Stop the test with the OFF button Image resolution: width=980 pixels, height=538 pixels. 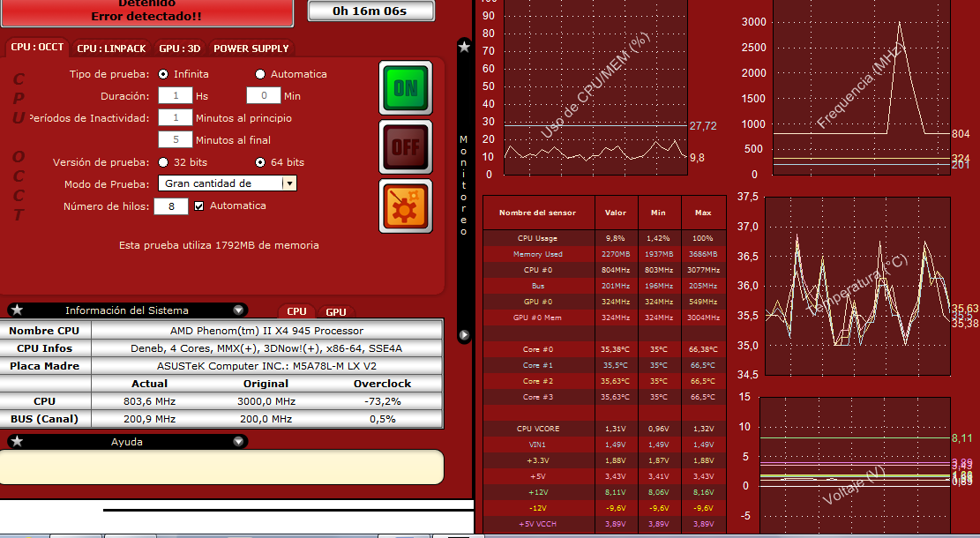tap(406, 146)
